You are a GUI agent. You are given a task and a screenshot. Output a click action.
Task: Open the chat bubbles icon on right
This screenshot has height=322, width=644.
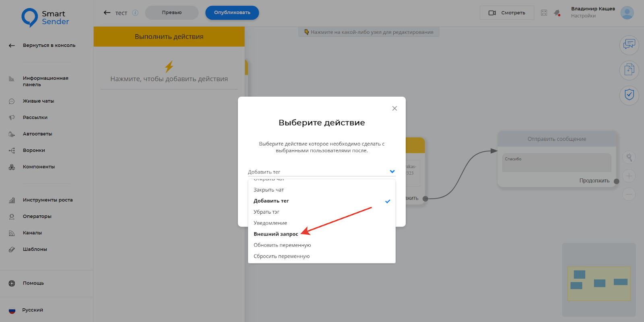point(629,44)
